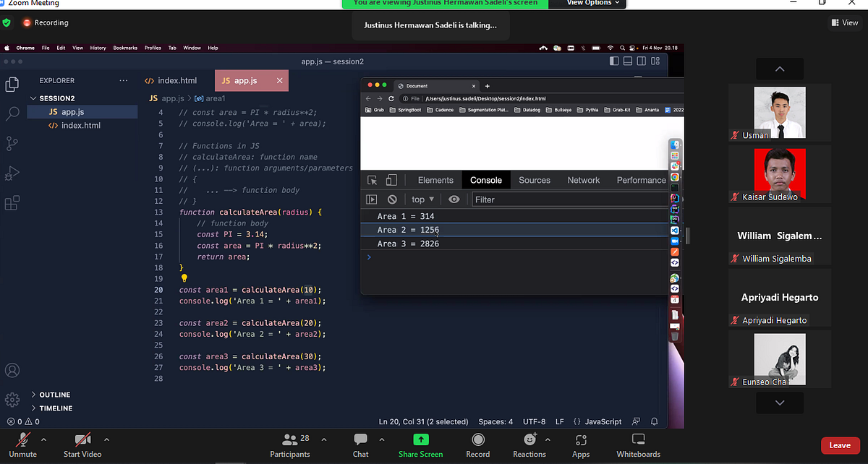This screenshot has height=464, width=868.
Task: Click the Leave button
Action: (x=839, y=445)
